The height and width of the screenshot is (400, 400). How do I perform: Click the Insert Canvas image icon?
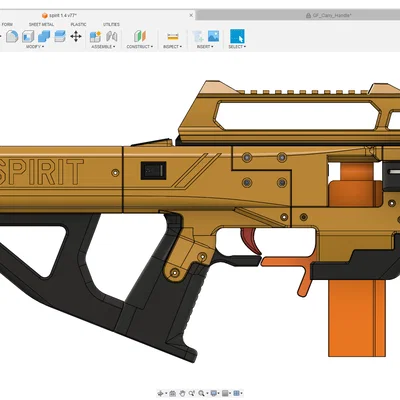[213, 36]
